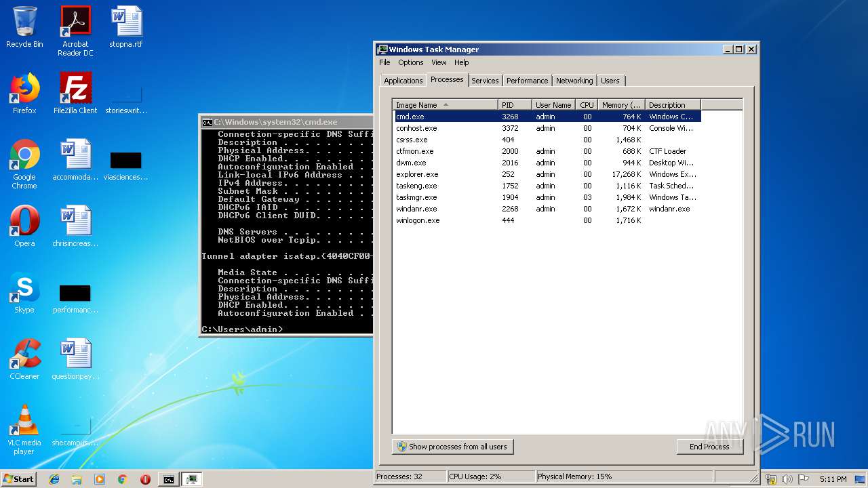This screenshot has width=868, height=488.
Task: Sort processes by Description column header
Action: click(x=673, y=105)
